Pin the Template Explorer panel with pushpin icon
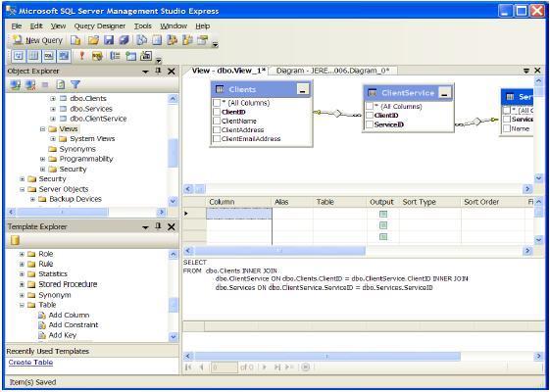 pos(158,226)
